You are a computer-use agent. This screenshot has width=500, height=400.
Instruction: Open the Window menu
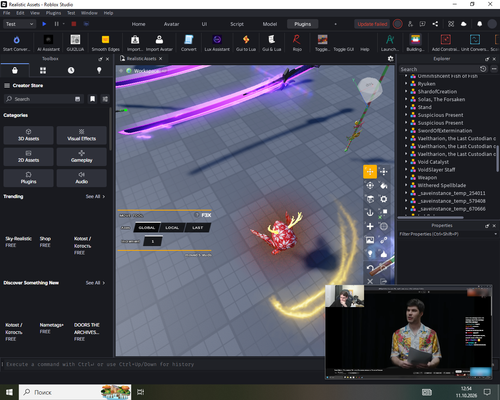click(x=89, y=13)
